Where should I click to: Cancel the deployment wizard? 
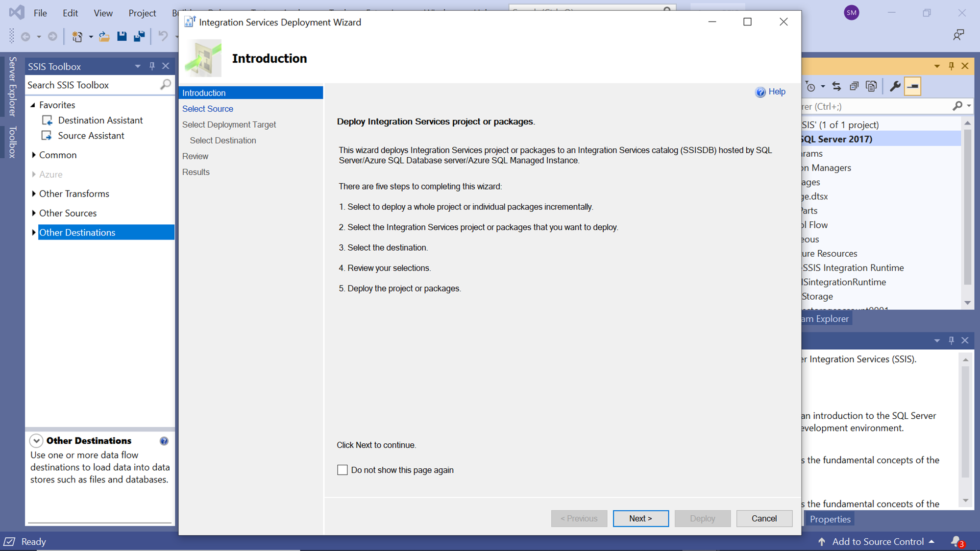[x=764, y=518]
